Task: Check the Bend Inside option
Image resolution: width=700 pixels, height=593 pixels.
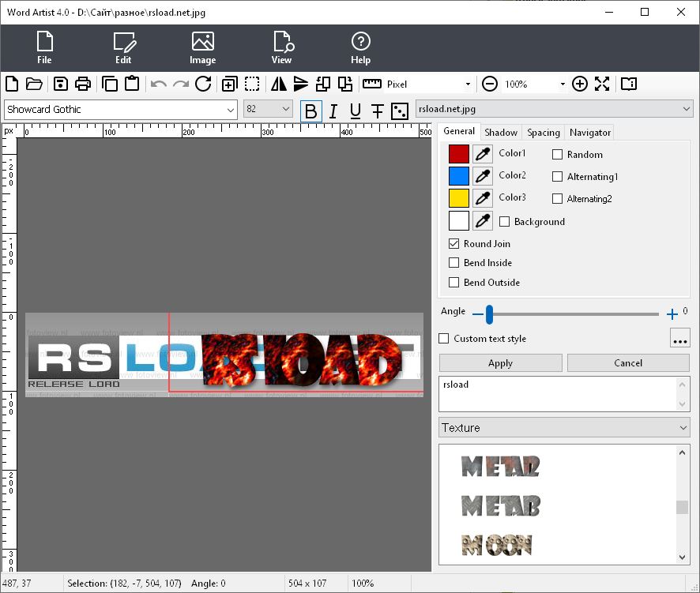Action: click(454, 263)
